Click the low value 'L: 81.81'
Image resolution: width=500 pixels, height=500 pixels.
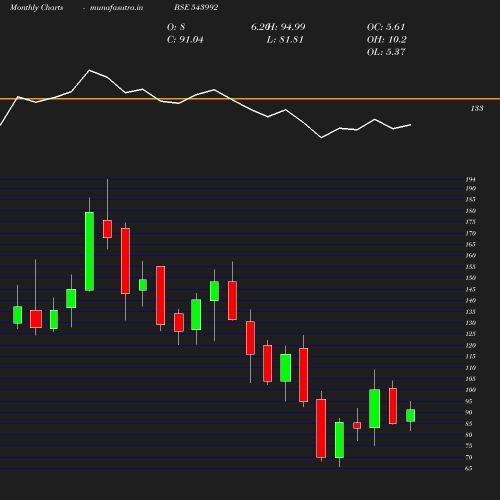[285, 40]
